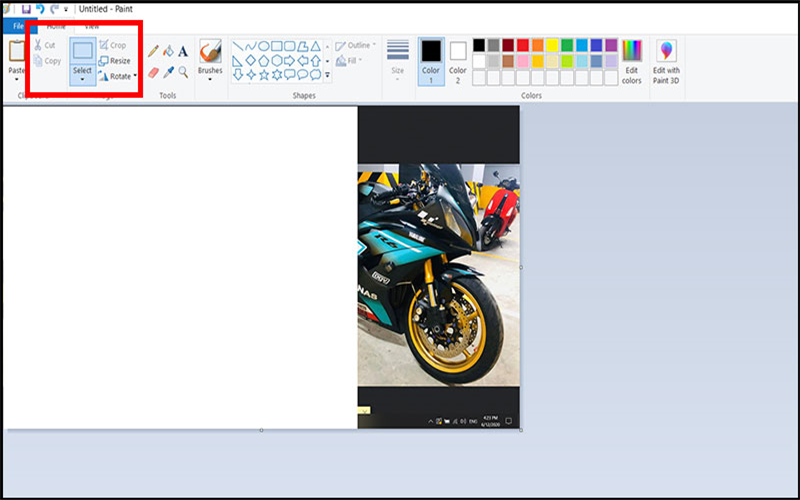Image resolution: width=800 pixels, height=500 pixels.
Task: Open the line Size dropdown
Action: point(397,60)
